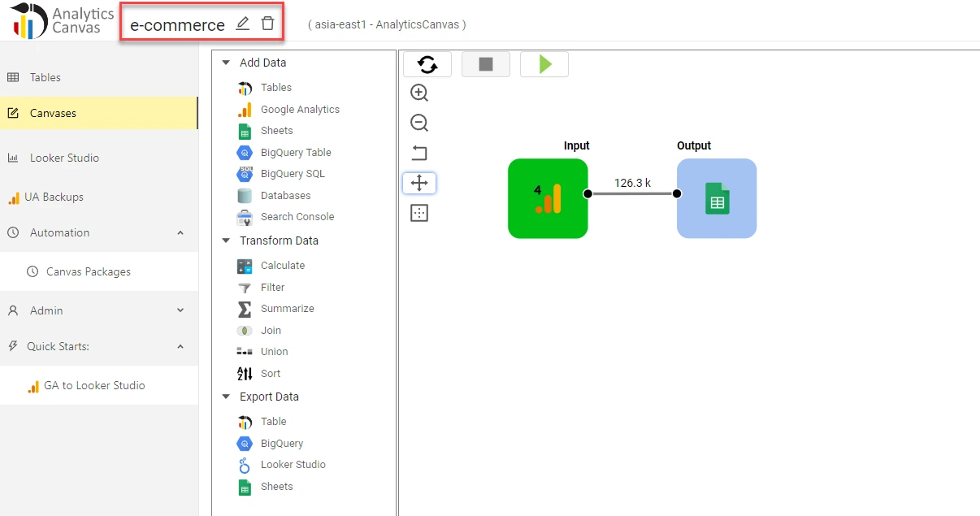Click the Analytics Canvas logo
980x516 pixels.
[x=62, y=20]
